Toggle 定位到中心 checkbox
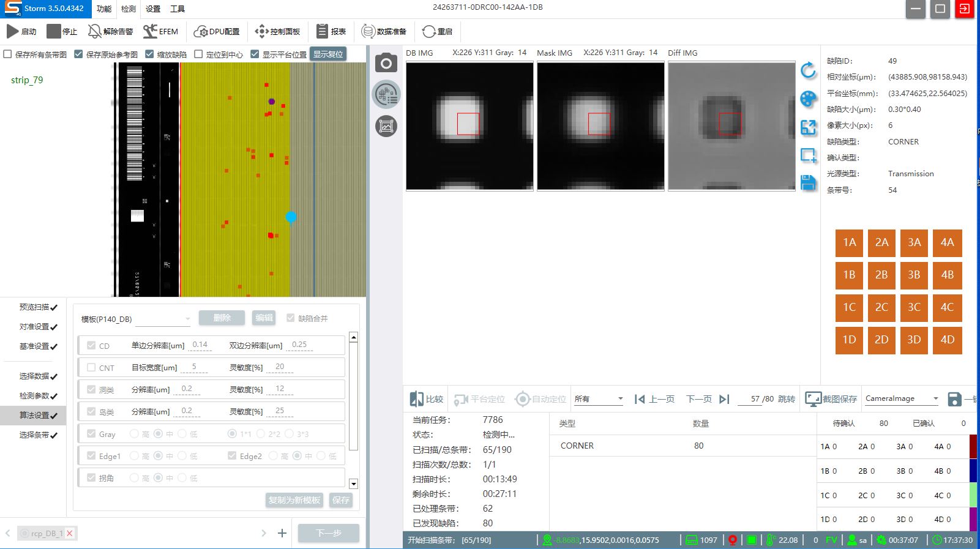 pos(198,54)
